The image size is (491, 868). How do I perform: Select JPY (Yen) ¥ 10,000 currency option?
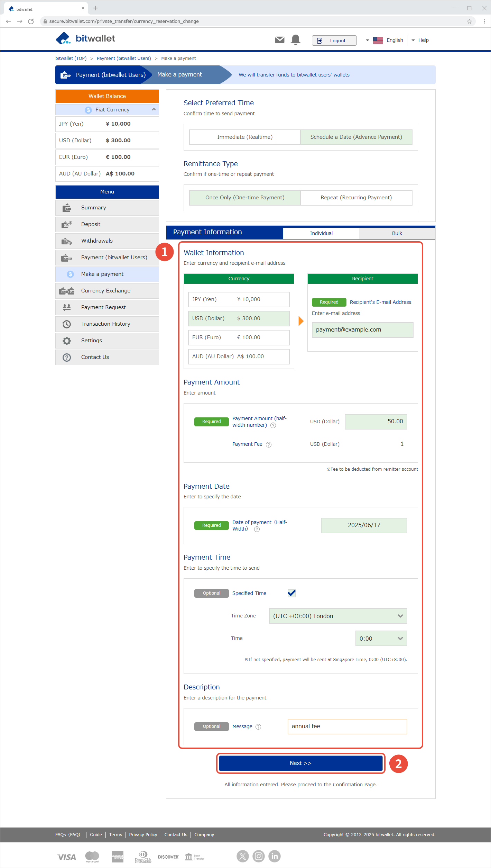[239, 299]
